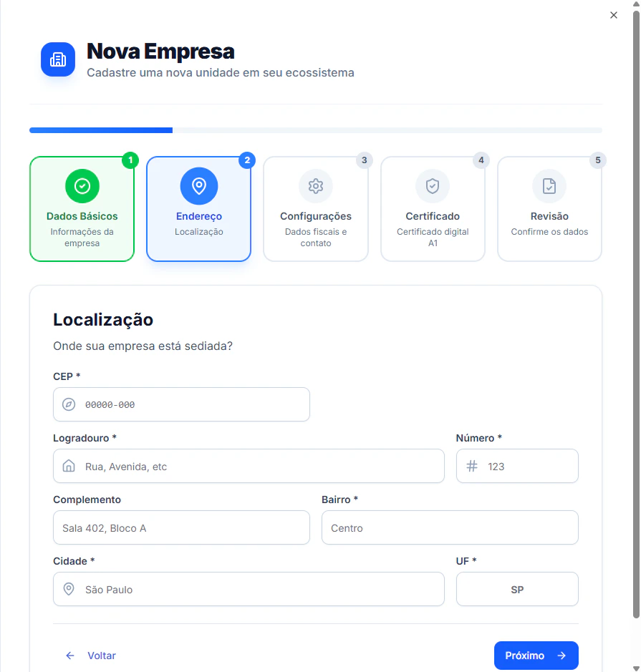
Task: Click 'Dados fiscais e contato' description
Action: pyautogui.click(x=316, y=238)
